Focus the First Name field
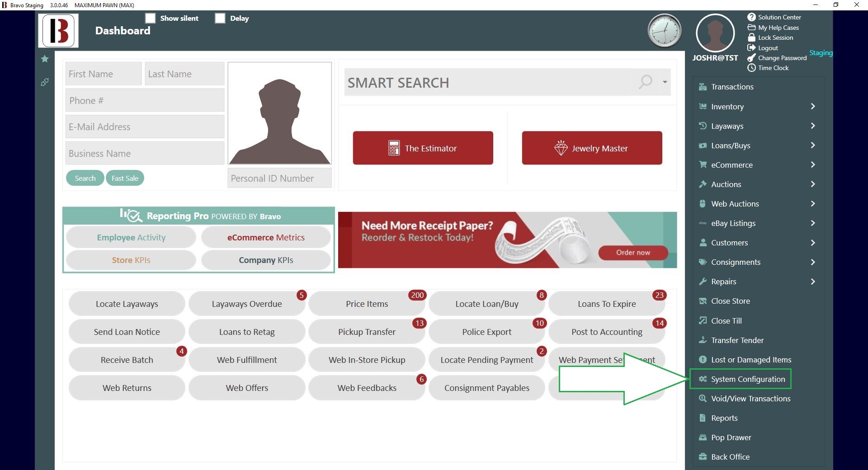The height and width of the screenshot is (470, 868). pyautogui.click(x=104, y=74)
